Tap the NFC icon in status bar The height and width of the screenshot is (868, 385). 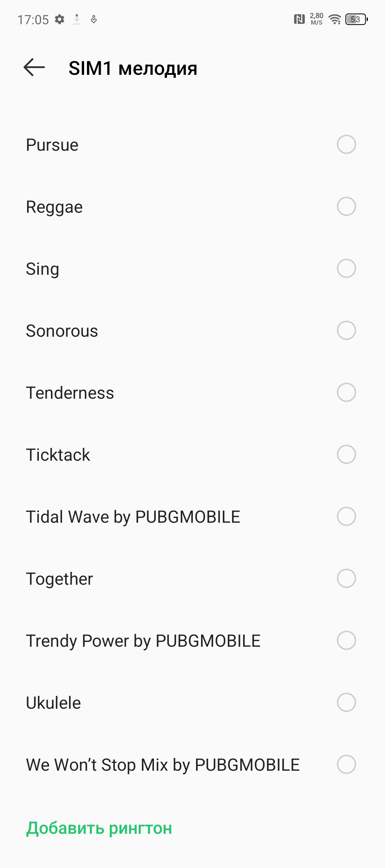tap(299, 19)
